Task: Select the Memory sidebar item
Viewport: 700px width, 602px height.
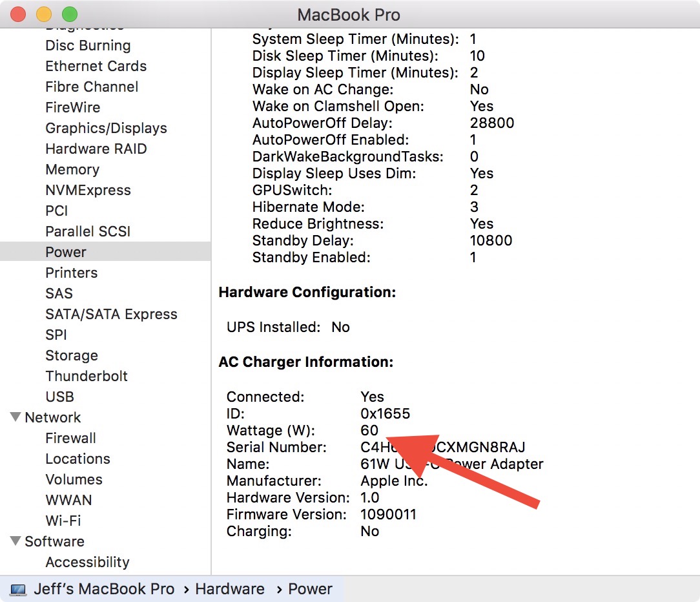Action: tap(72, 169)
